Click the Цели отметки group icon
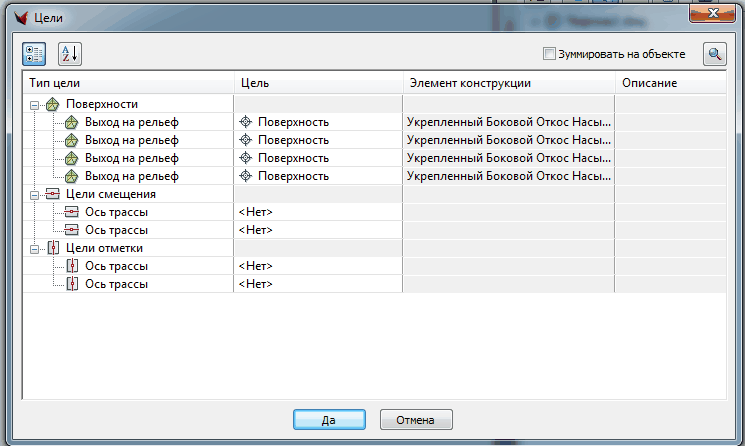The height and width of the screenshot is (446, 745). [x=53, y=248]
